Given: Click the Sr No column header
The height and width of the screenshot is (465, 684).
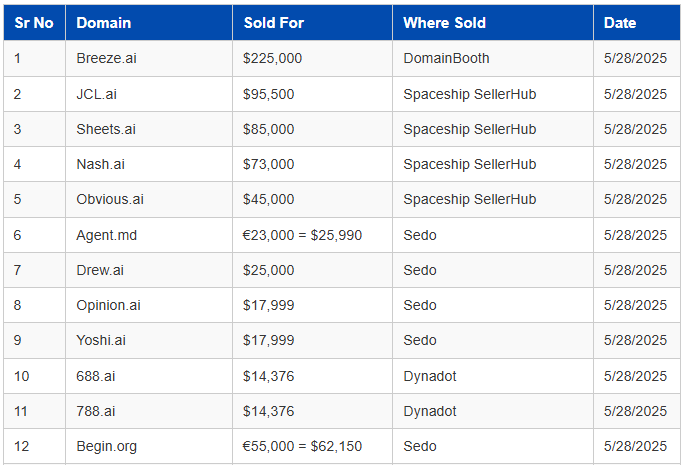Looking at the screenshot, I should click(34, 23).
